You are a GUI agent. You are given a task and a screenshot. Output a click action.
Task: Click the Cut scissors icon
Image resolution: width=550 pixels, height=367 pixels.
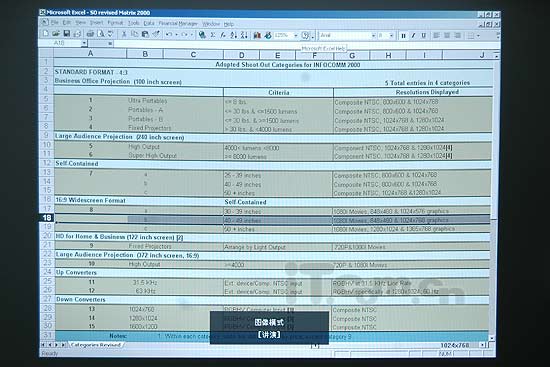pyautogui.click(x=124, y=34)
